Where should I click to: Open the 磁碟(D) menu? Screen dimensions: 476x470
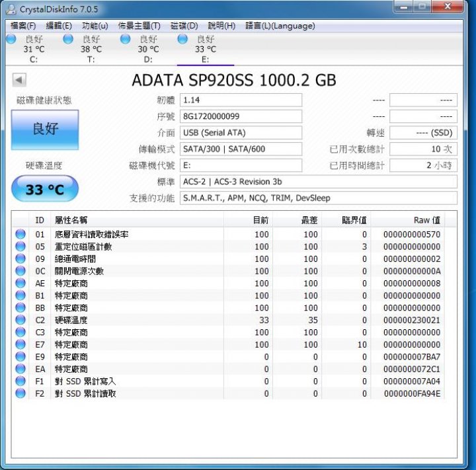(184, 26)
